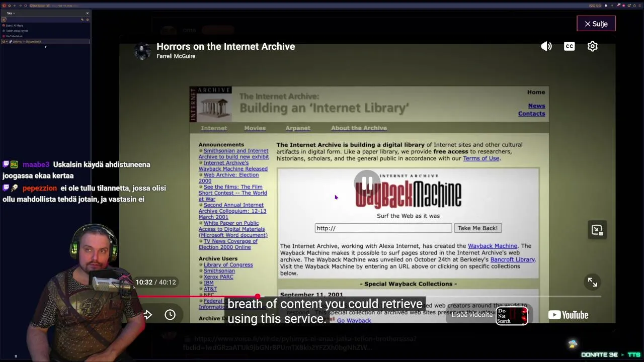Click the 10:32 / 40:12 time display
This screenshot has width=644, height=362.
point(155,283)
